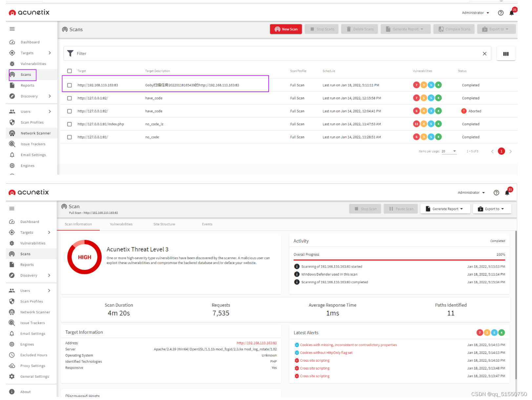Expand Users submenu in upper sidebar
532x400 pixels.
coord(50,111)
